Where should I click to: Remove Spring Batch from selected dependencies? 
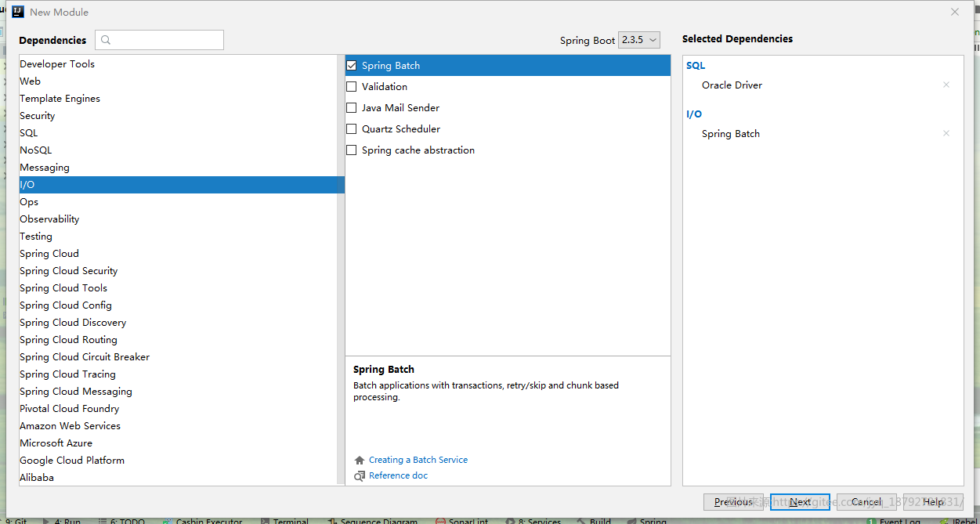coord(946,133)
